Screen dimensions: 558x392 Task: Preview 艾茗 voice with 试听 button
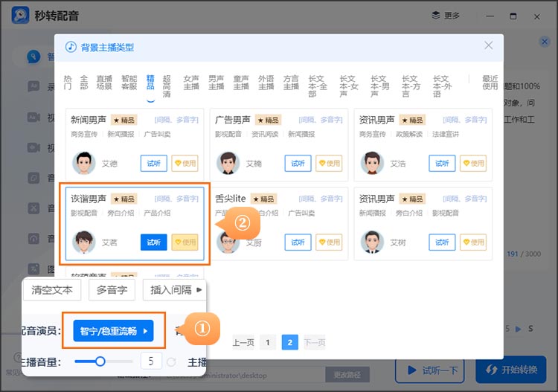[153, 242]
